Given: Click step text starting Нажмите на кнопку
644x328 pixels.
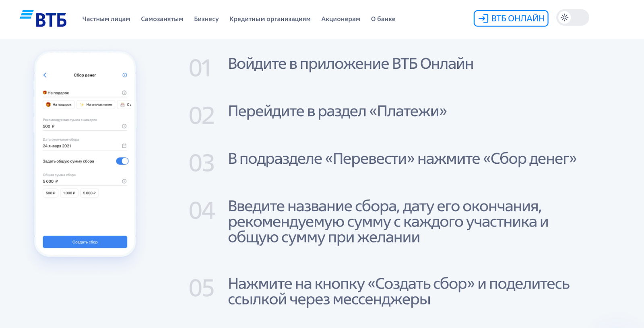Looking at the screenshot, I should click(x=399, y=291).
